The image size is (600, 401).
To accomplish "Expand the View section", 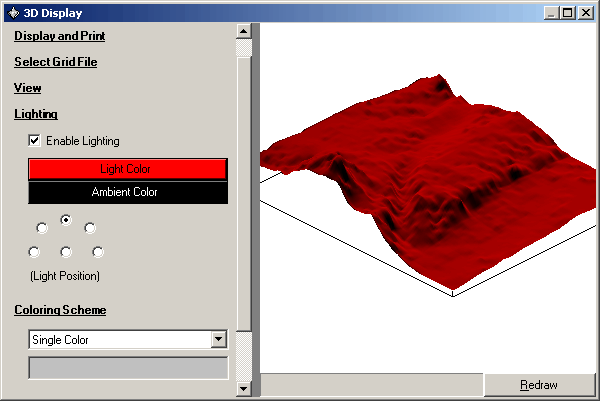I will tap(28, 88).
